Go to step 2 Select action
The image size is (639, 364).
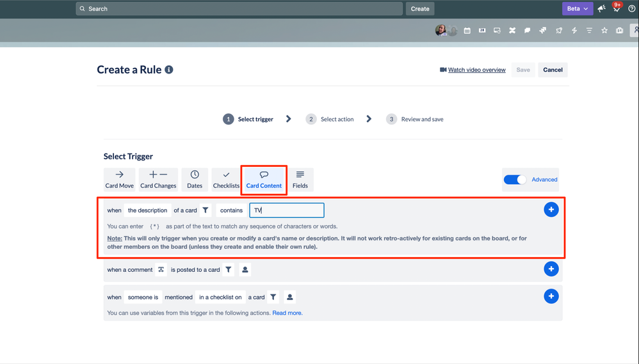[330, 119]
